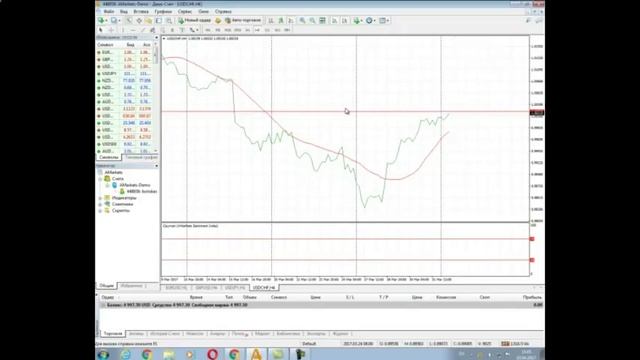This screenshot has height=360, width=640.
Task: Click the Zoom In magnifier
Action: [302, 20]
